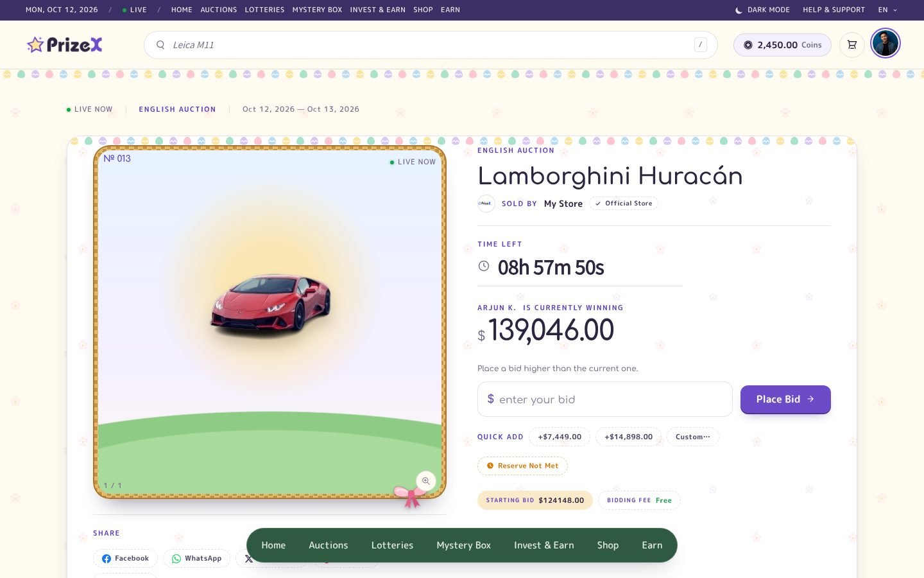This screenshot has height=578, width=924.
Task: Go to Home in the purple top bar
Action: click(x=182, y=10)
